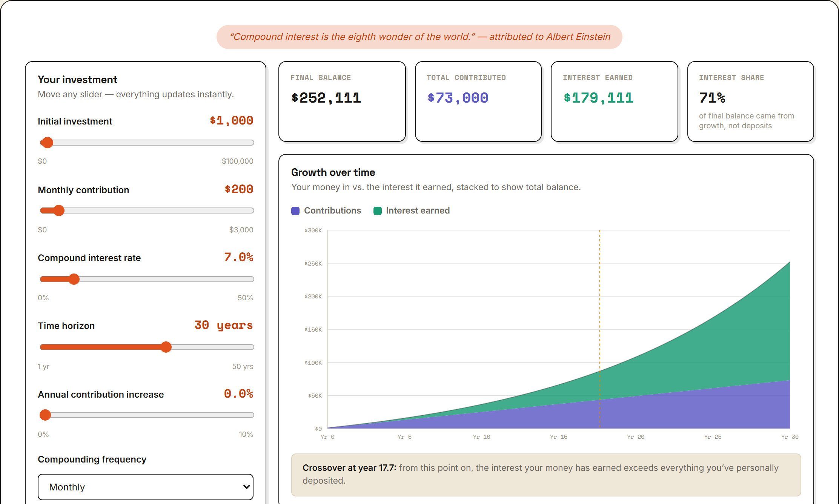Click the 0.0% annual increase value
This screenshot has height=504, width=839.
coord(239,394)
